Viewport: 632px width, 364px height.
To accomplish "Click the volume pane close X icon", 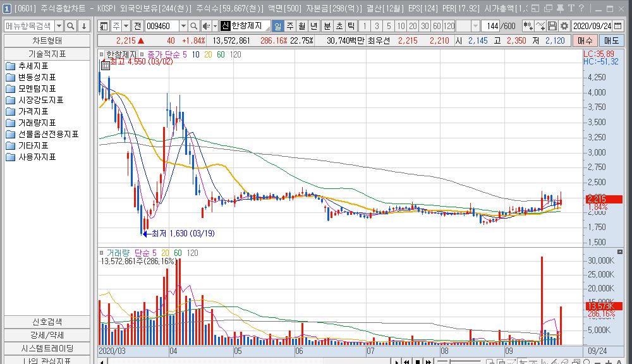I will [x=620, y=252].
